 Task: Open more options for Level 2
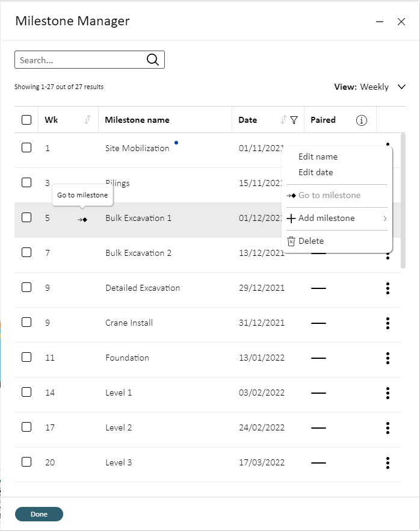click(388, 427)
